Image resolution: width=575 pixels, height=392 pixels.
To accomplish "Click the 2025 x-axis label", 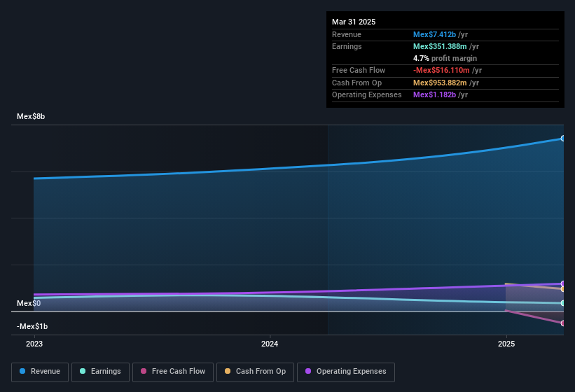I will (506, 344).
